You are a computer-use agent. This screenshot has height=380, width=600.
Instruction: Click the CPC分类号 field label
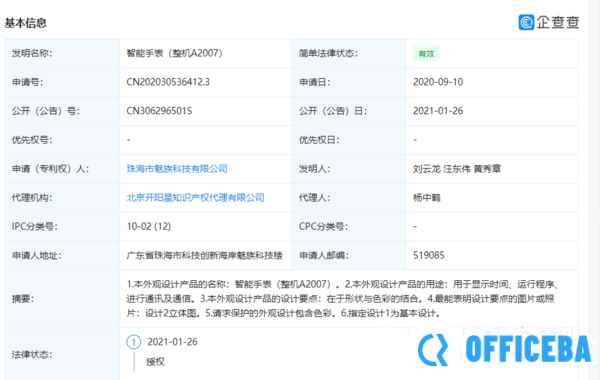[x=323, y=227]
